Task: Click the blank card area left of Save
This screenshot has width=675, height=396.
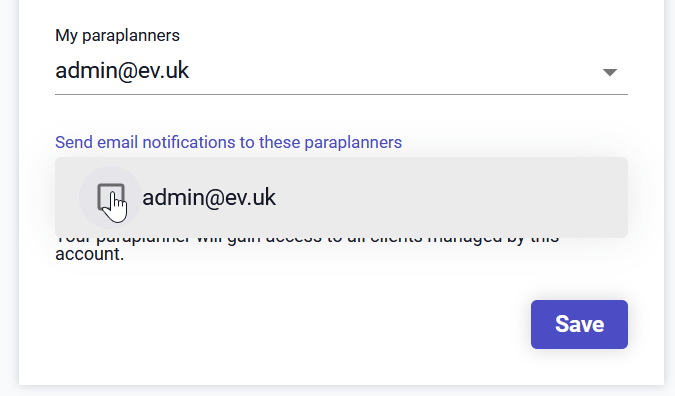Action: (293, 324)
